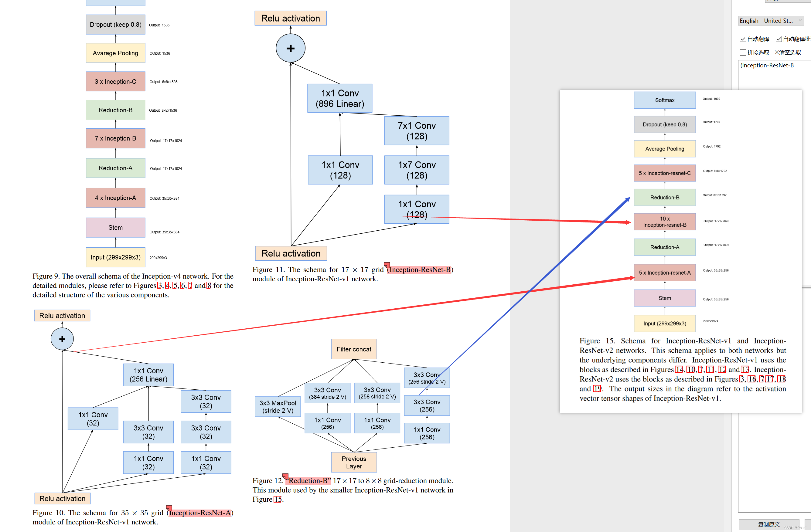This screenshot has height=532, width=811.
Task: Click the red sticky-note icon beside Figure 11 caption
Action: pyautogui.click(x=387, y=265)
